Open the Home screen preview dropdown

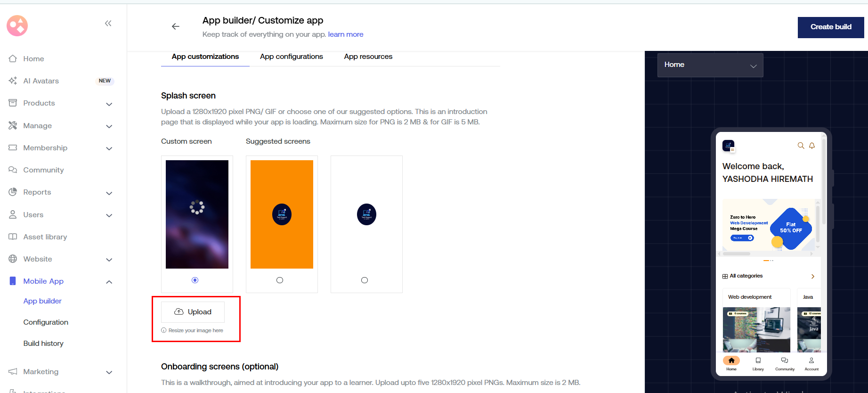pyautogui.click(x=710, y=65)
